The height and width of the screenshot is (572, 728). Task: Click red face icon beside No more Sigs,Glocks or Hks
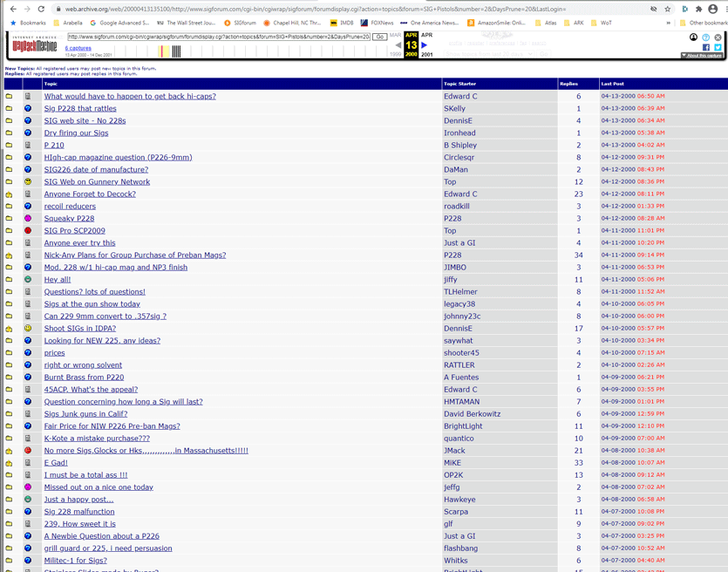(28, 450)
